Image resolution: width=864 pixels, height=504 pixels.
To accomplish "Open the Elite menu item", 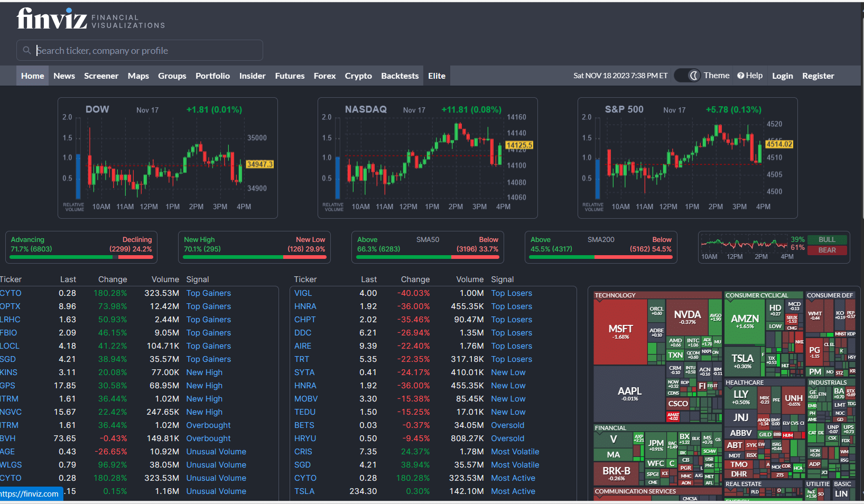I will coord(436,76).
